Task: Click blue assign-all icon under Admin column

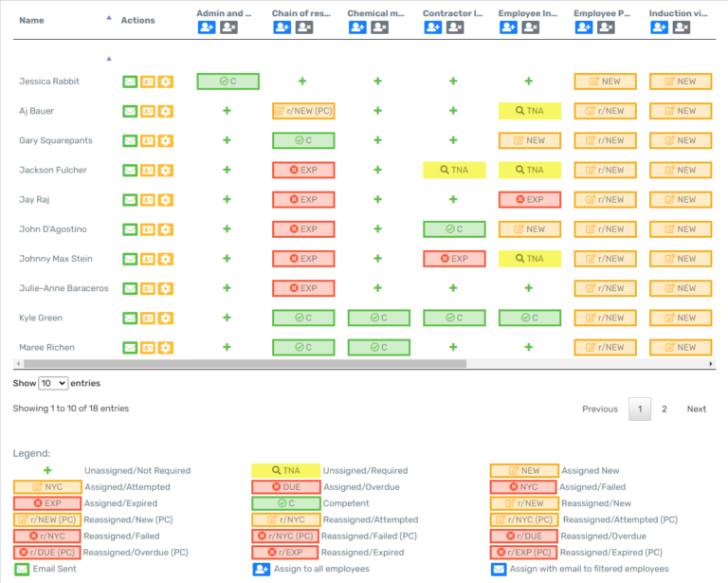Action: [207, 27]
